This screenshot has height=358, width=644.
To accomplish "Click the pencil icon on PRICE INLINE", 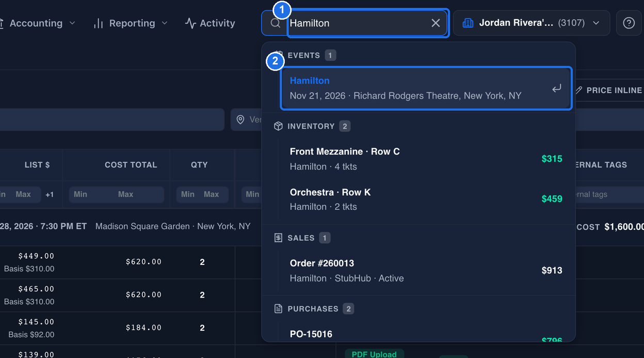I will [x=579, y=90].
